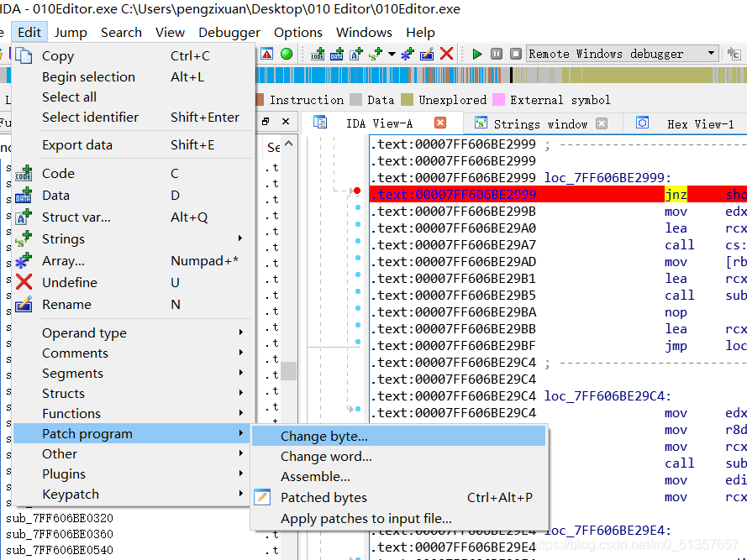
Task: Stop the debugger process
Action: (x=515, y=54)
